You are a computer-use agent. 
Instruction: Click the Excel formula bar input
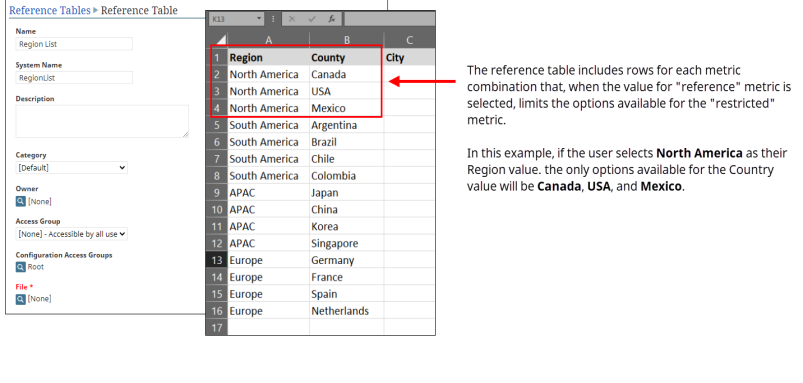tap(389, 19)
